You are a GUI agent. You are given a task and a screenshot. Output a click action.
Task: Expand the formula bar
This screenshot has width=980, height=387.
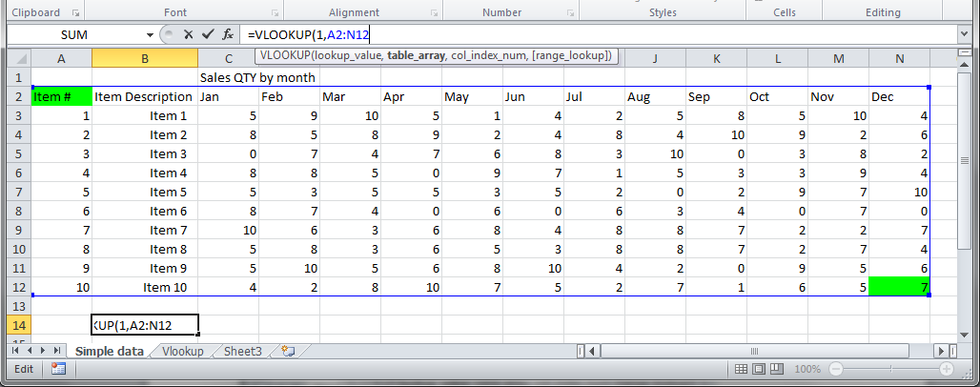[x=964, y=34]
